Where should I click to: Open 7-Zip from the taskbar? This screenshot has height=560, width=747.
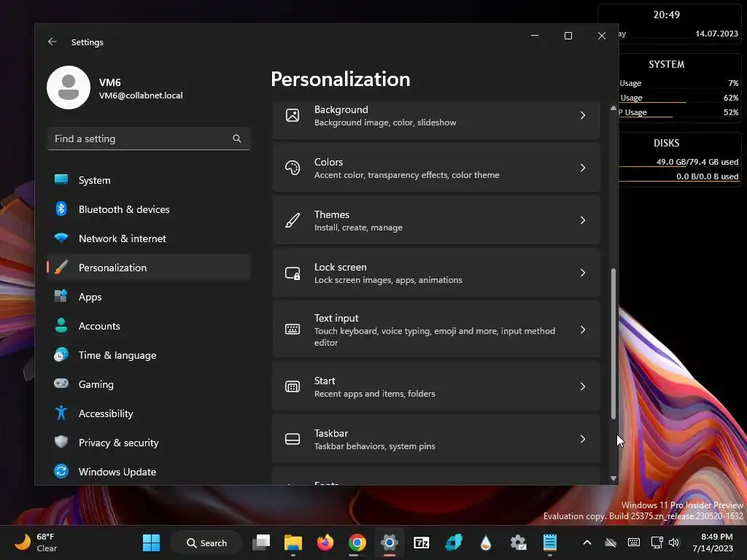(x=422, y=542)
